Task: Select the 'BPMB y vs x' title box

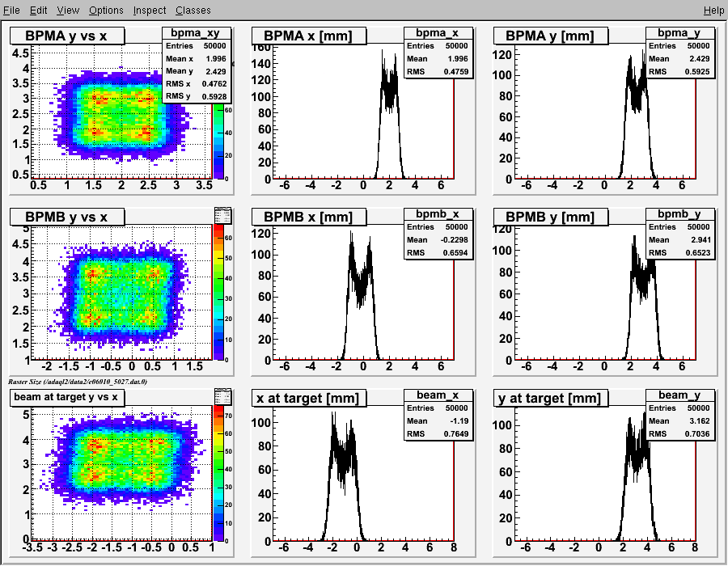Action: tap(67, 217)
